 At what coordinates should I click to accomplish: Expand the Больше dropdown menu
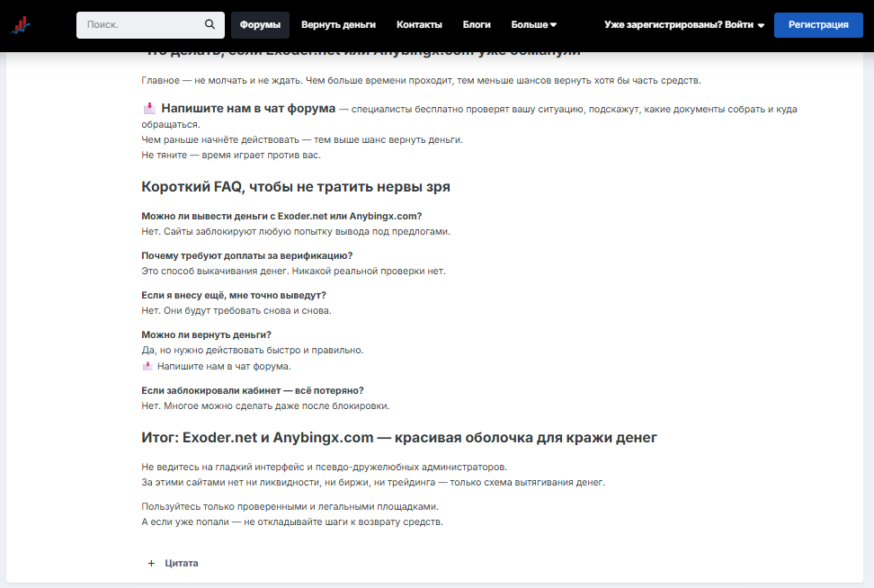(533, 25)
